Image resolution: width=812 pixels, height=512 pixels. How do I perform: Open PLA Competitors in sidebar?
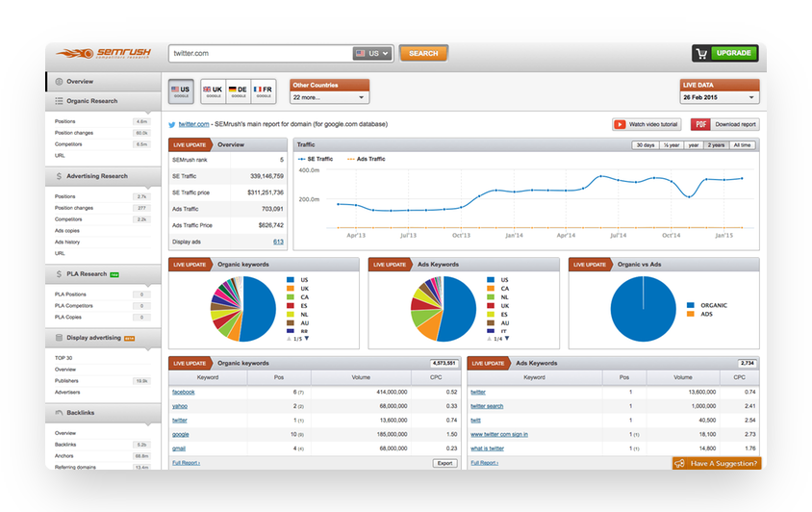tap(74, 306)
